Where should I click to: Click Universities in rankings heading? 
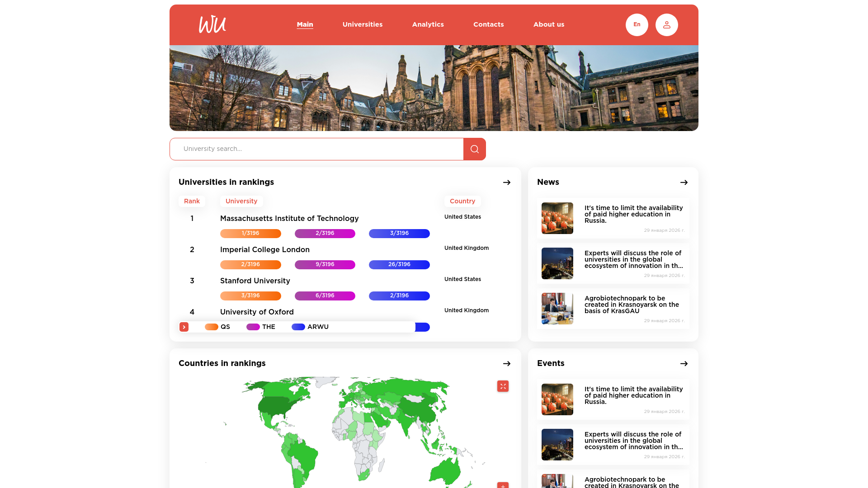point(226,182)
